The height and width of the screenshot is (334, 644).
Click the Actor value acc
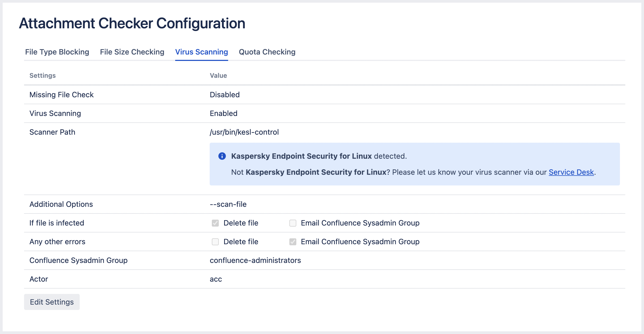(216, 279)
